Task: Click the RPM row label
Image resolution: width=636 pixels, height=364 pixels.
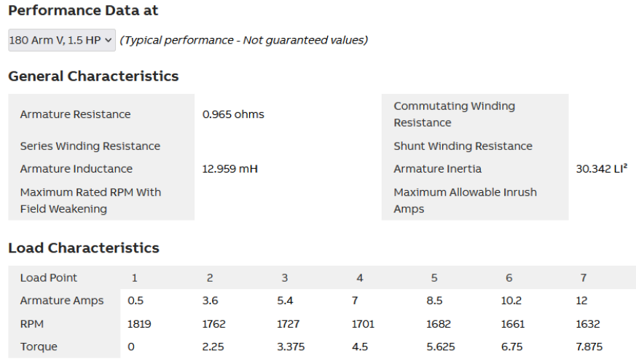Action: 31,324
